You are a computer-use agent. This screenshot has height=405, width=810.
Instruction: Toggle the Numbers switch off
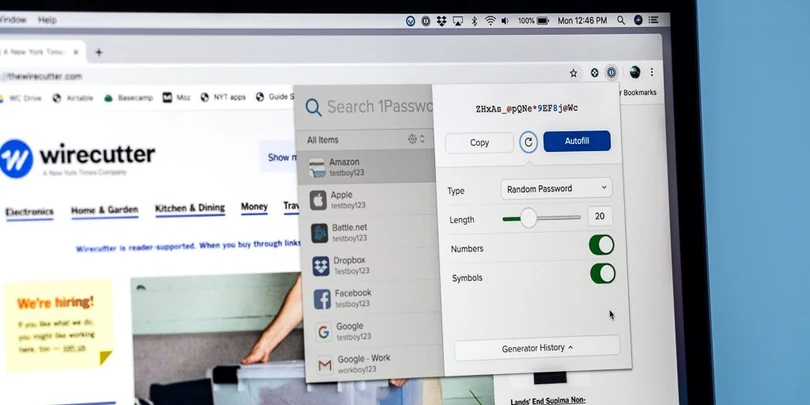pyautogui.click(x=601, y=245)
